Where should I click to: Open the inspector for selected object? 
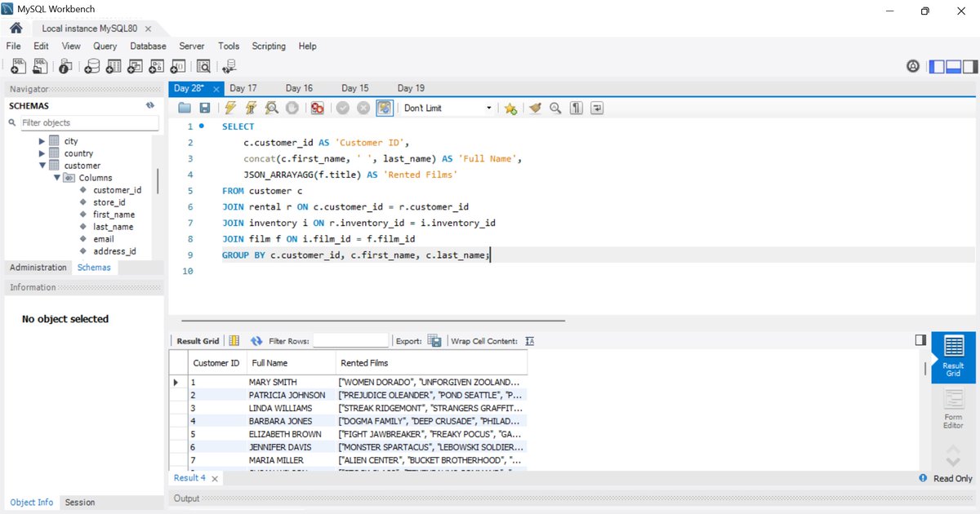tap(66, 67)
